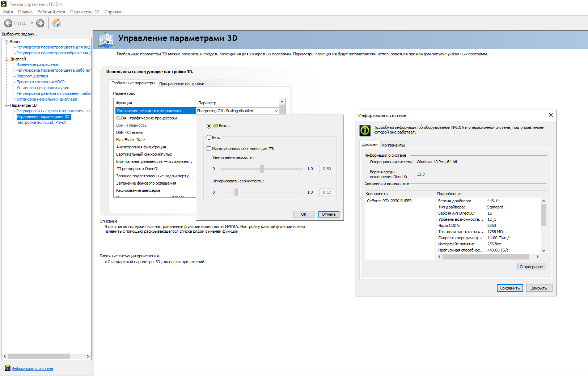Open the Справка menu
The width and height of the screenshot is (588, 376).
[x=113, y=12]
